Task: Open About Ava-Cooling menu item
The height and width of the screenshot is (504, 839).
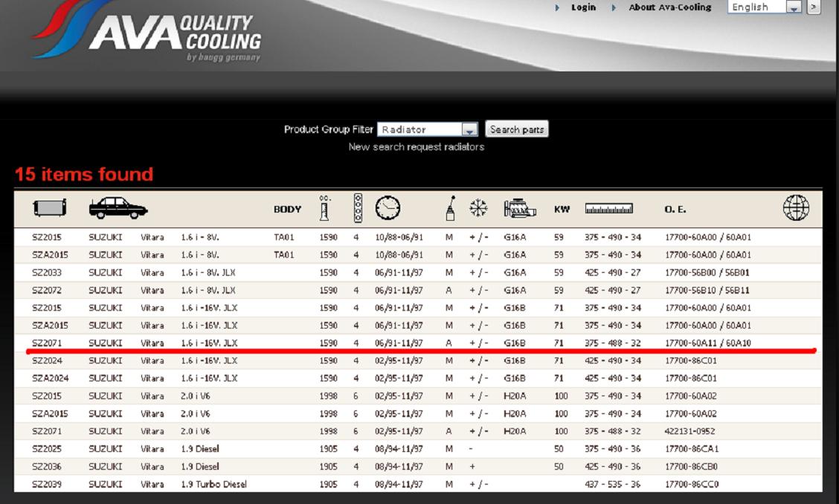Action: [x=669, y=7]
